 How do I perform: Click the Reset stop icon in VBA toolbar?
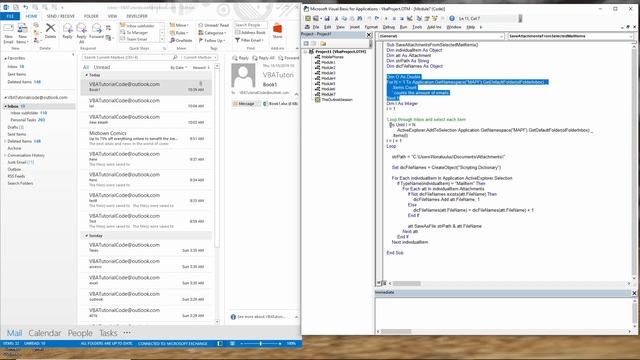[402, 18]
